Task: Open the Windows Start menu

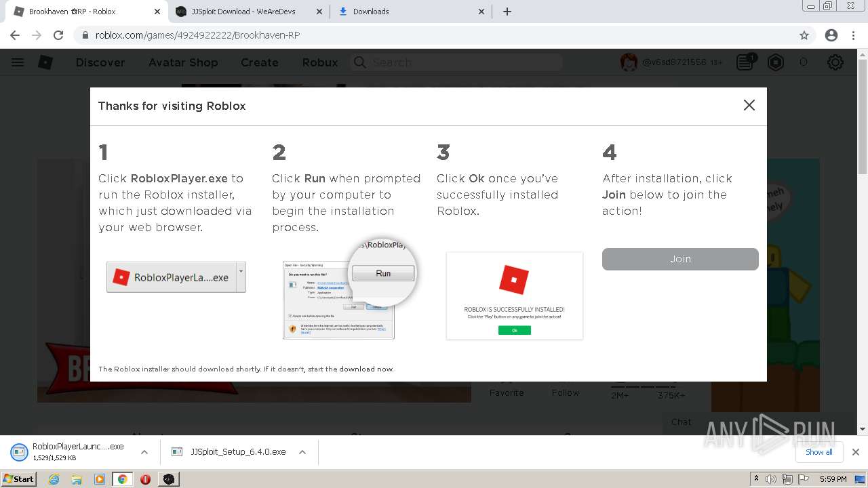Action: 18,479
